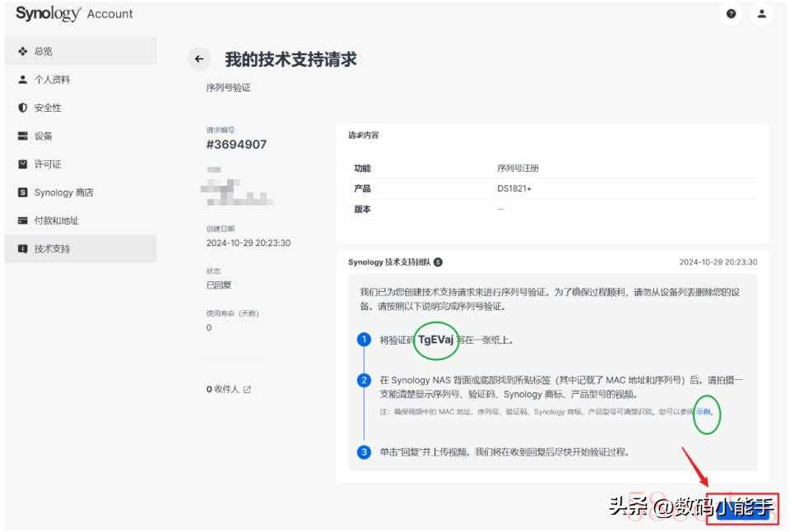790x532 pixels.
Task: Click the 已回复 status text
Action: pos(219,285)
